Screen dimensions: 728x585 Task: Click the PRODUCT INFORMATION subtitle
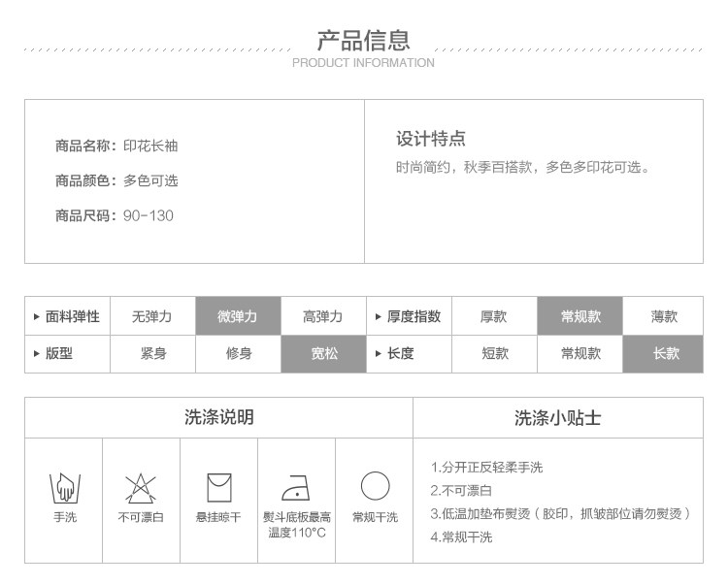[364, 63]
